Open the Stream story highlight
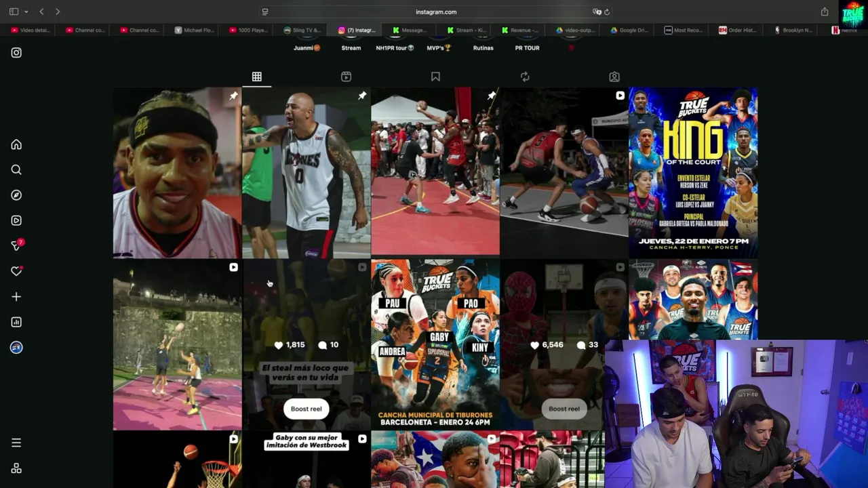Viewport: 868px width, 488px height. click(351, 48)
